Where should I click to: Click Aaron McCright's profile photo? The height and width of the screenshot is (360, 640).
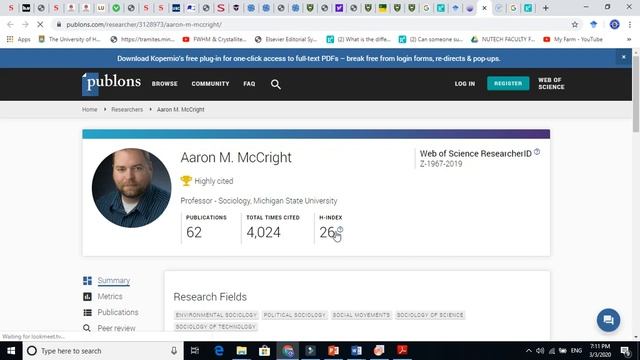(131, 188)
